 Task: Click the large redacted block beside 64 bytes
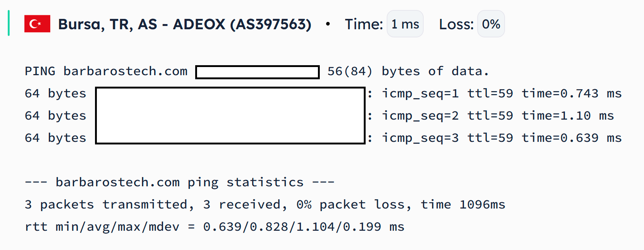click(230, 116)
